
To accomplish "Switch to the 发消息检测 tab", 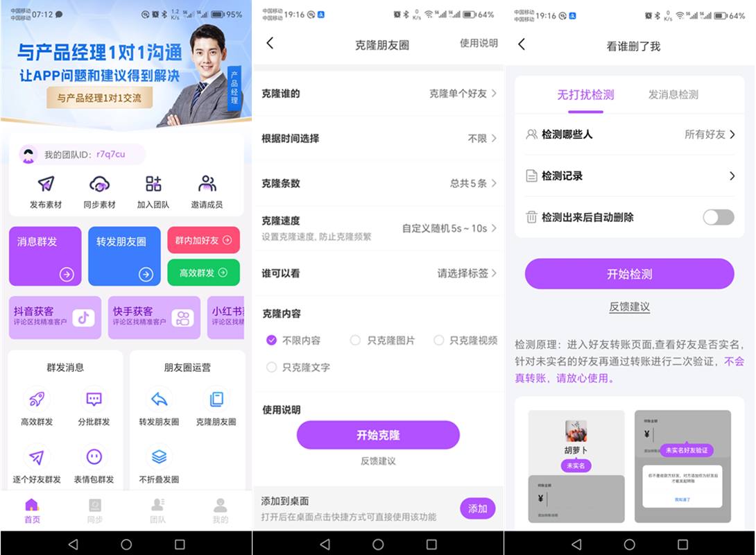I will 673,94.
